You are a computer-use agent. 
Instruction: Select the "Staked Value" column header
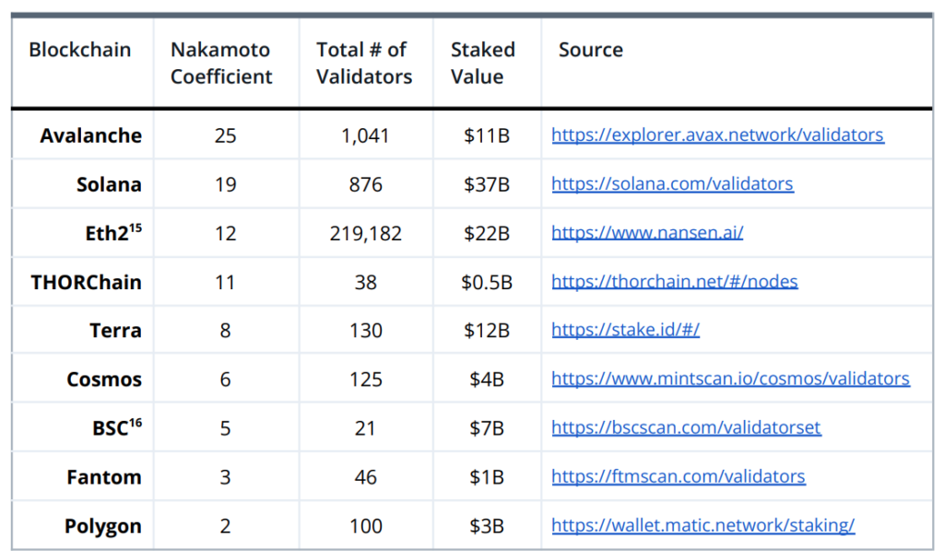[x=483, y=64]
